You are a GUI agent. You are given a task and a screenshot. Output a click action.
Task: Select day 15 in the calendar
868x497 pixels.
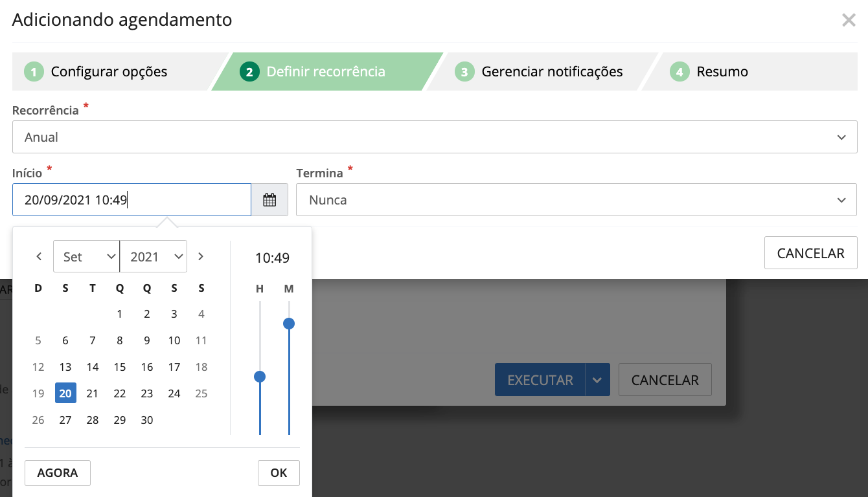point(120,367)
